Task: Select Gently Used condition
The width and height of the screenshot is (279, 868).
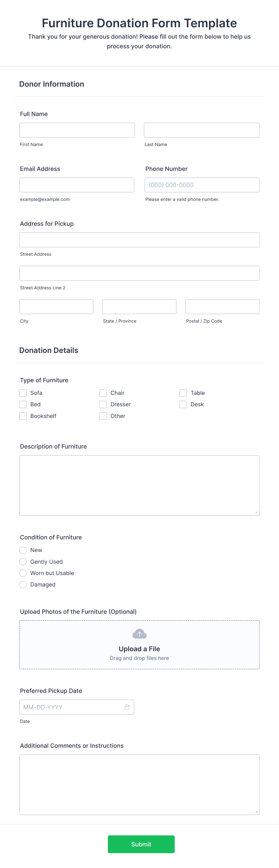Action: coord(22,561)
